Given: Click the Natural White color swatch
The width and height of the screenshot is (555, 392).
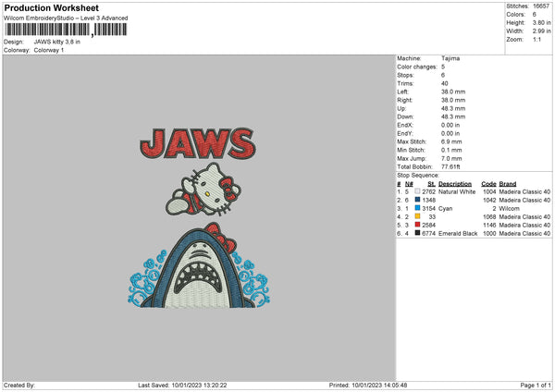Looking at the screenshot, I should pyautogui.click(x=418, y=191).
